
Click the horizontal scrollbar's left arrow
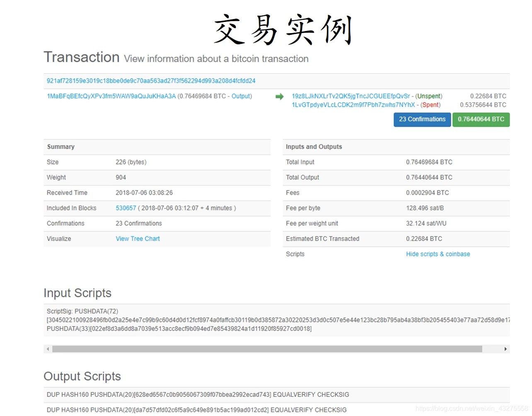click(48, 349)
